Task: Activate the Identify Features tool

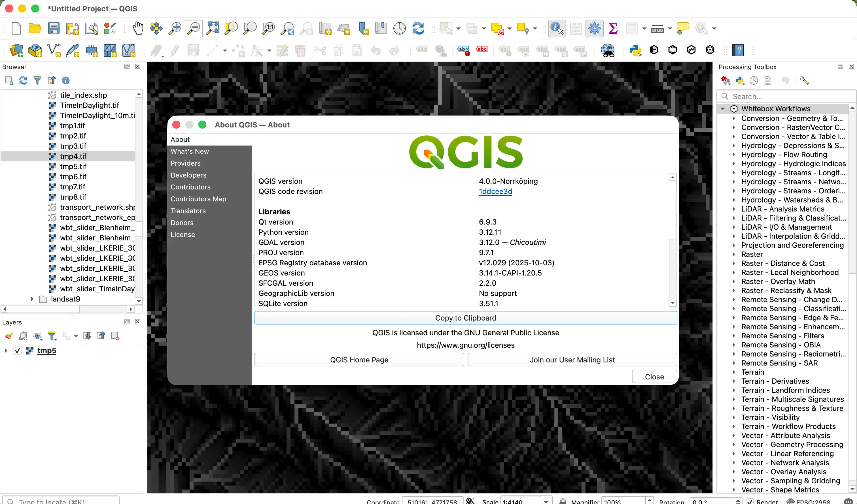Action: (x=557, y=28)
